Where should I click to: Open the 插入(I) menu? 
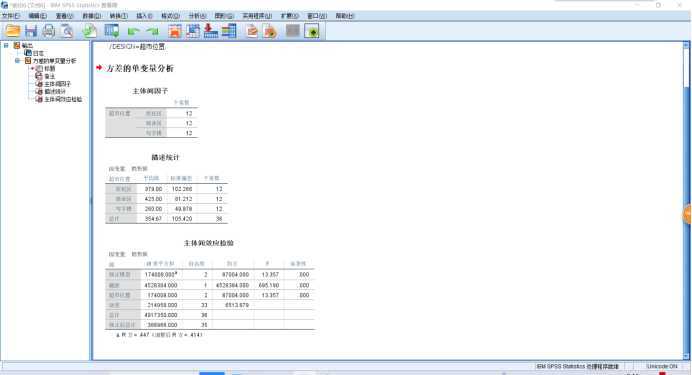pos(144,16)
